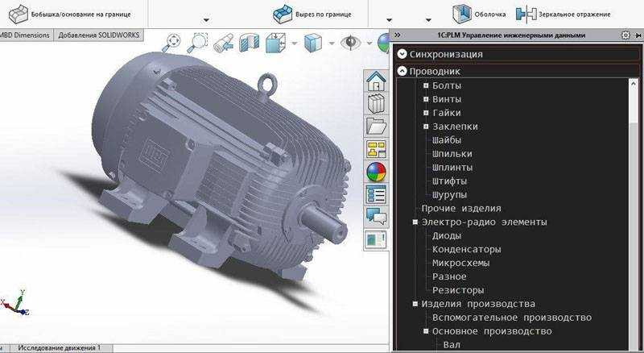
Task: Select the Вырез по границе tool
Action: (x=312, y=15)
